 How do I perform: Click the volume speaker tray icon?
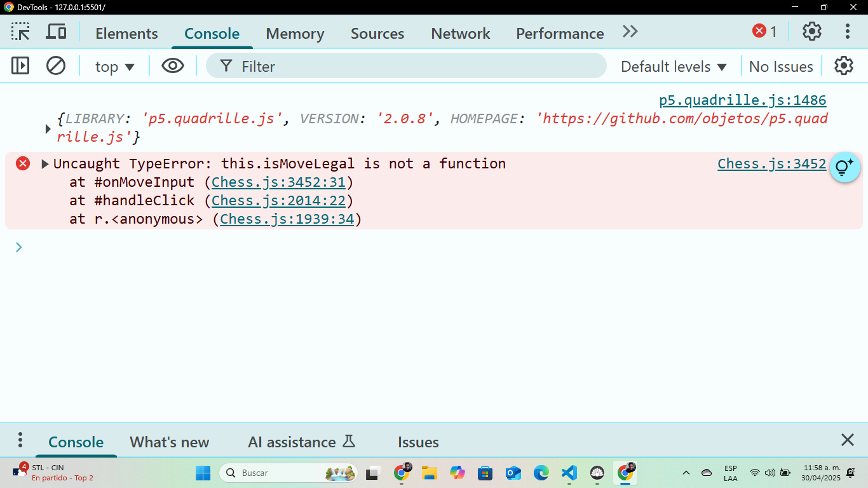click(x=770, y=473)
